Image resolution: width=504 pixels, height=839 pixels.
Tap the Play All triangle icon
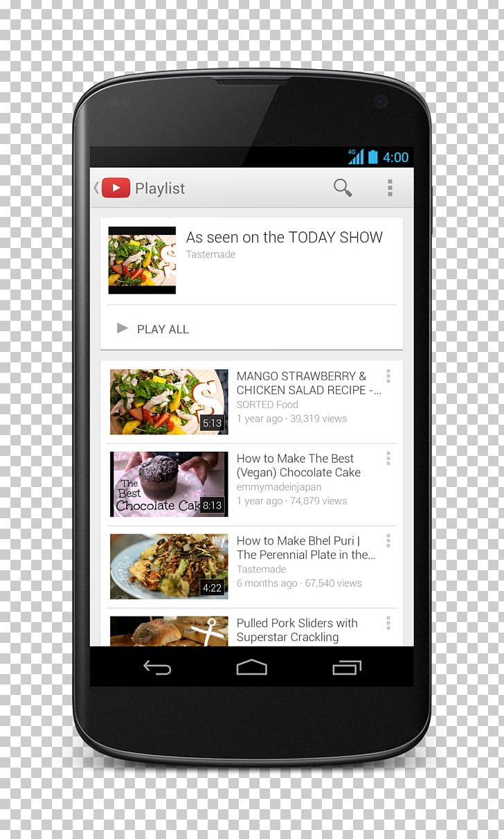123,328
